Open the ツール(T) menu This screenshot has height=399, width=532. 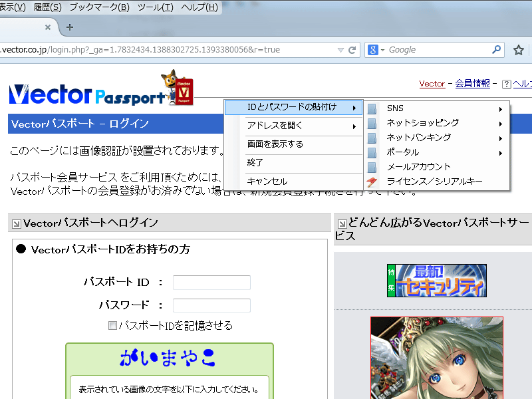point(156,7)
